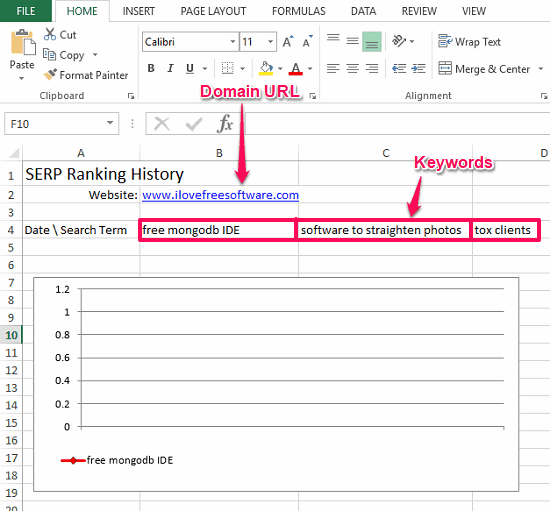
Task: Toggle underline formatting
Action: 190,68
